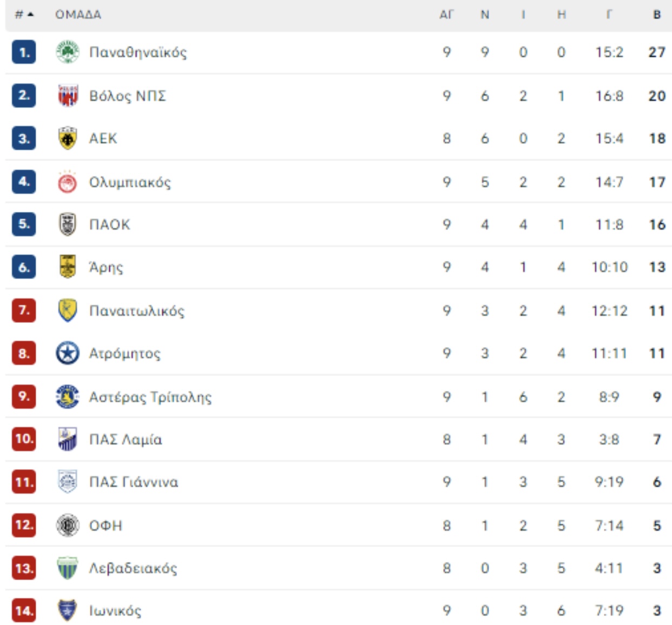Sort standings by the ΑΓ column header

click(x=446, y=15)
